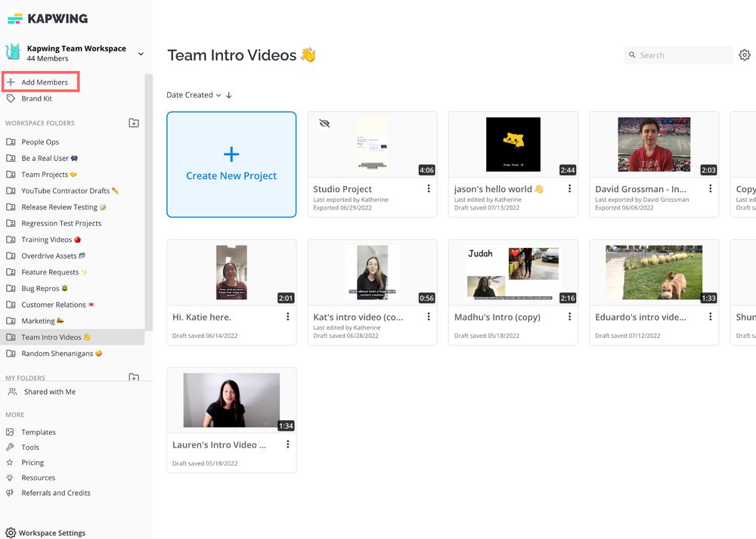Click the Kapwing logo icon
Screen dimensions: 756x539
[14, 17]
